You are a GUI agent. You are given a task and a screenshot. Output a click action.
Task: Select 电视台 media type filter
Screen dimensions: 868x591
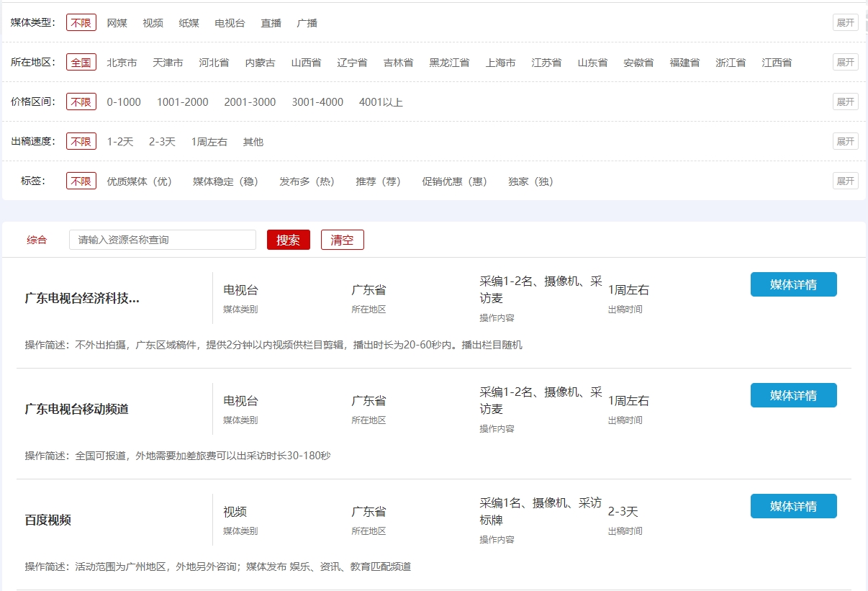coord(230,23)
